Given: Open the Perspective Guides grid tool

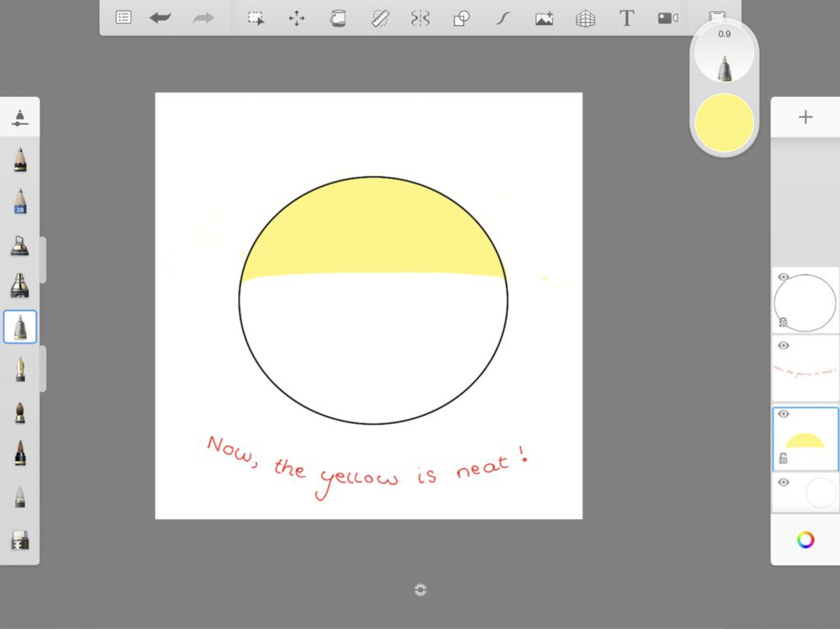Looking at the screenshot, I should [x=585, y=19].
